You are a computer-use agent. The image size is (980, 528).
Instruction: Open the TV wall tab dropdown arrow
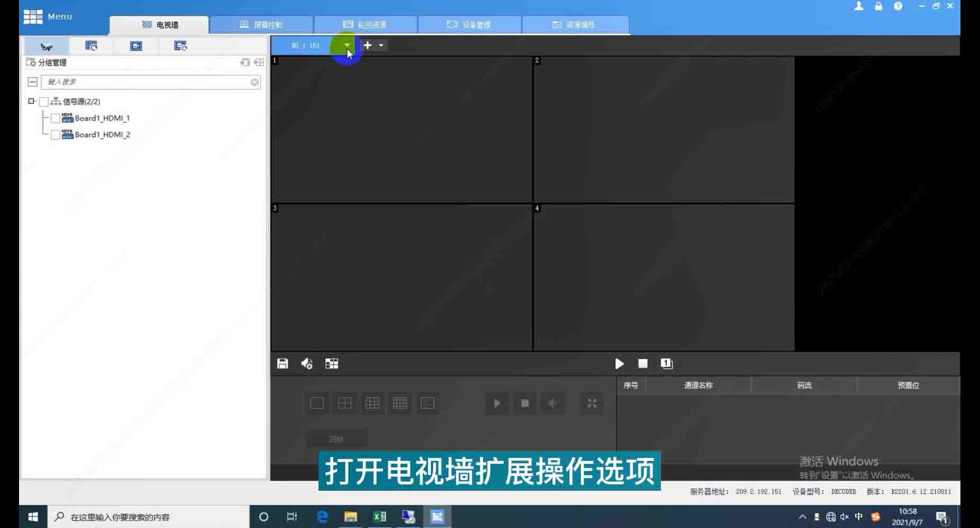pos(347,45)
